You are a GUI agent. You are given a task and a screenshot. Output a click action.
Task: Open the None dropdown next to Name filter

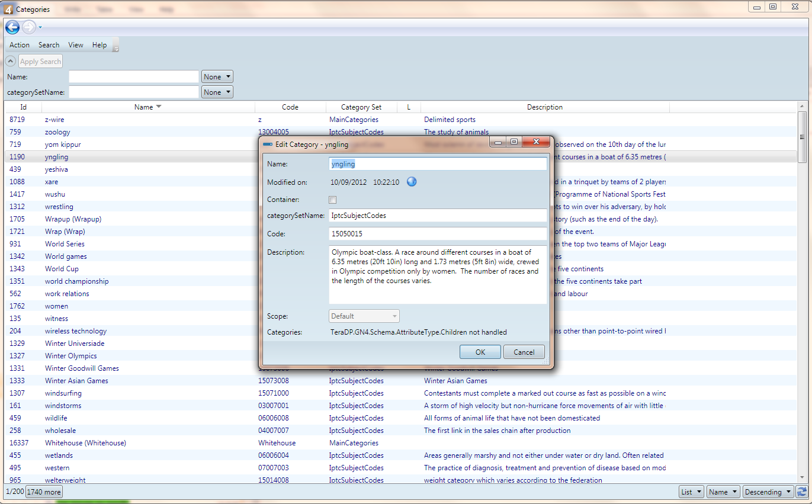tap(217, 77)
